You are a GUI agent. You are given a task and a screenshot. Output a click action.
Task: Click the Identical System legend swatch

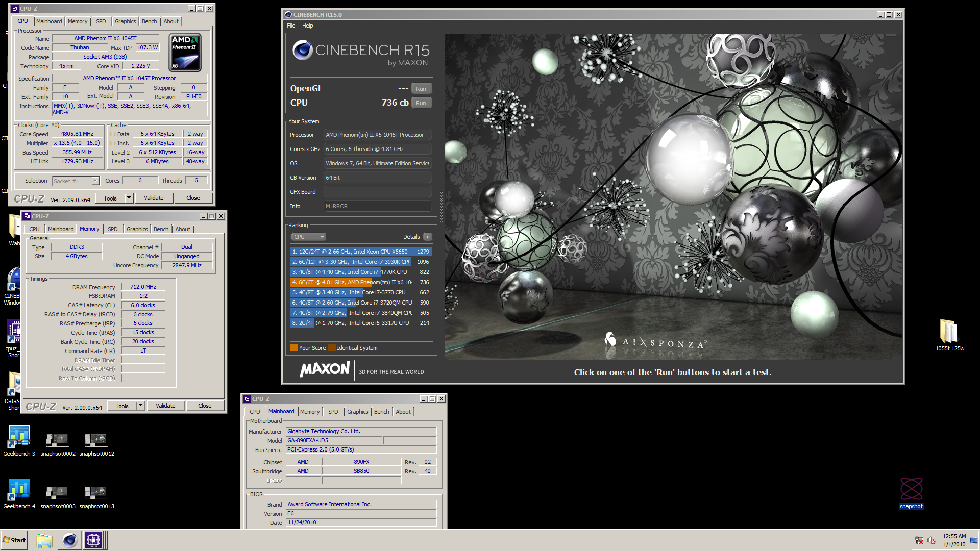coord(332,348)
